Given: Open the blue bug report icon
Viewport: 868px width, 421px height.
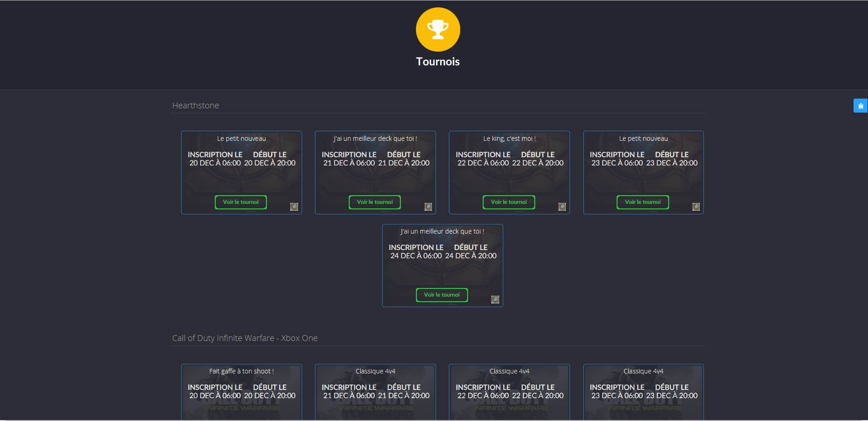Looking at the screenshot, I should click(860, 106).
